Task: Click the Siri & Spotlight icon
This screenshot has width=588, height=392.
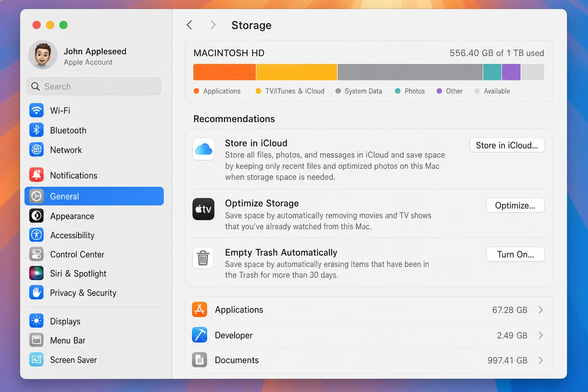Action: tap(36, 273)
